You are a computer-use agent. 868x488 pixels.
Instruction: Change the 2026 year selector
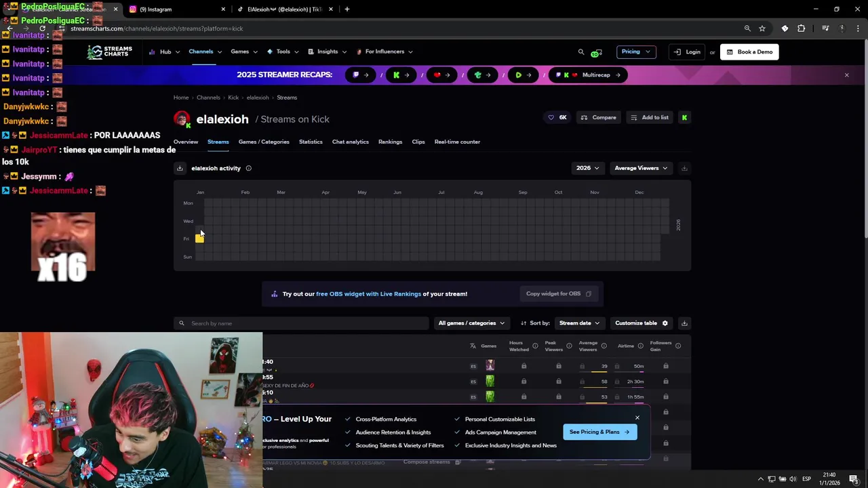587,168
